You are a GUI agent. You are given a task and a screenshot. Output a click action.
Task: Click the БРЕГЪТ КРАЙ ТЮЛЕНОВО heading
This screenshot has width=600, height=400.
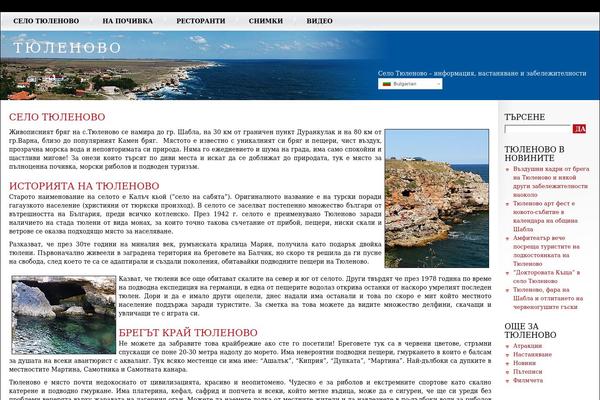click(x=188, y=333)
